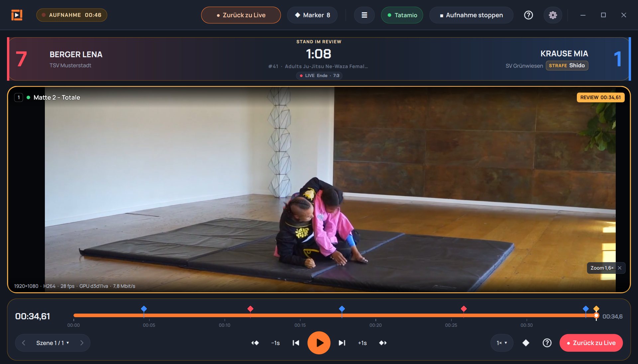This screenshot has width=638, height=364.
Task: Add marker via Marker 8 button
Action: pyautogui.click(x=312, y=15)
